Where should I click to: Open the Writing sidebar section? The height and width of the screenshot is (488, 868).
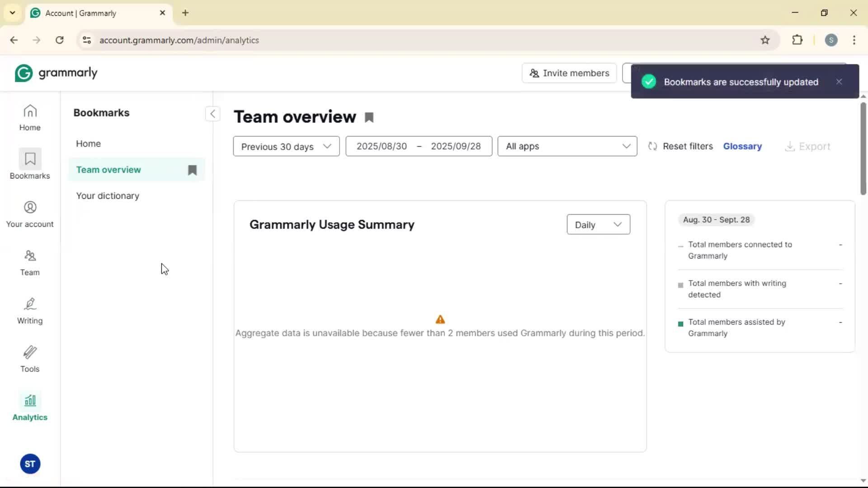coord(30,311)
